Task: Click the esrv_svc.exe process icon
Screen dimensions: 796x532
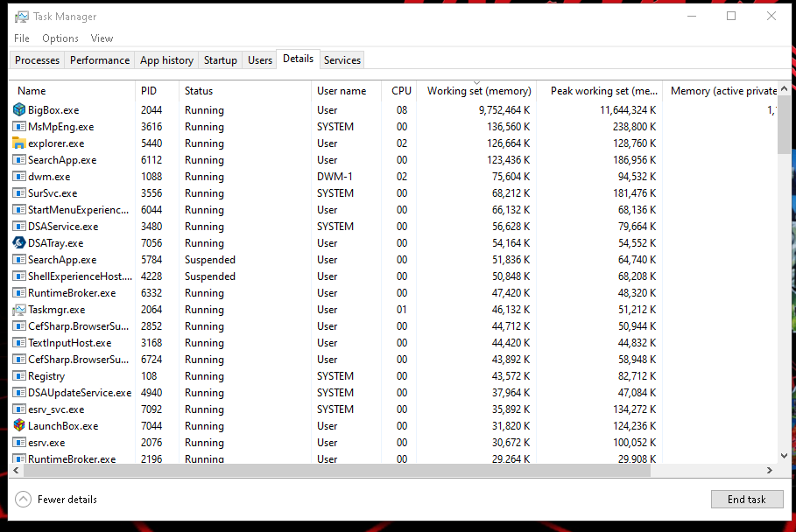Action: (x=18, y=409)
